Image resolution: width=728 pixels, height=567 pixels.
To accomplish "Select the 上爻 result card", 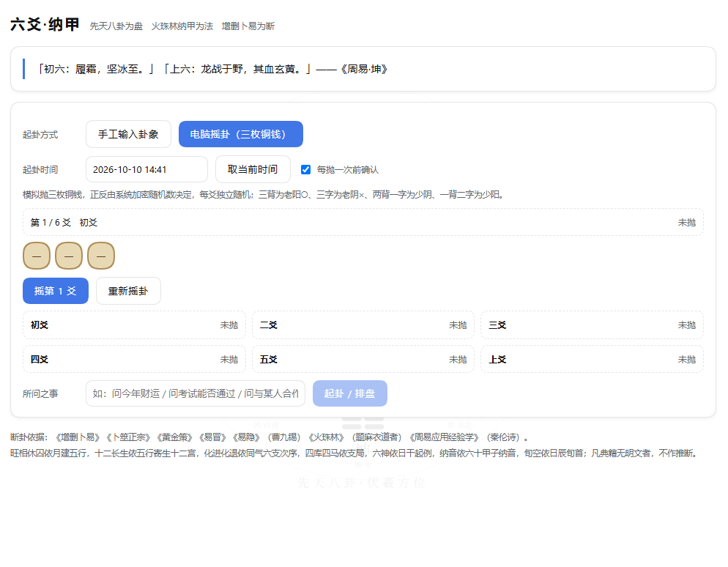I will tap(592, 360).
